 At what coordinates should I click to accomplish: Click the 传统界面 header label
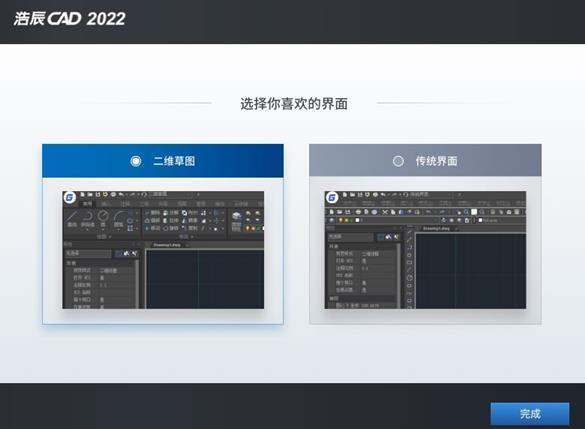[x=437, y=161]
